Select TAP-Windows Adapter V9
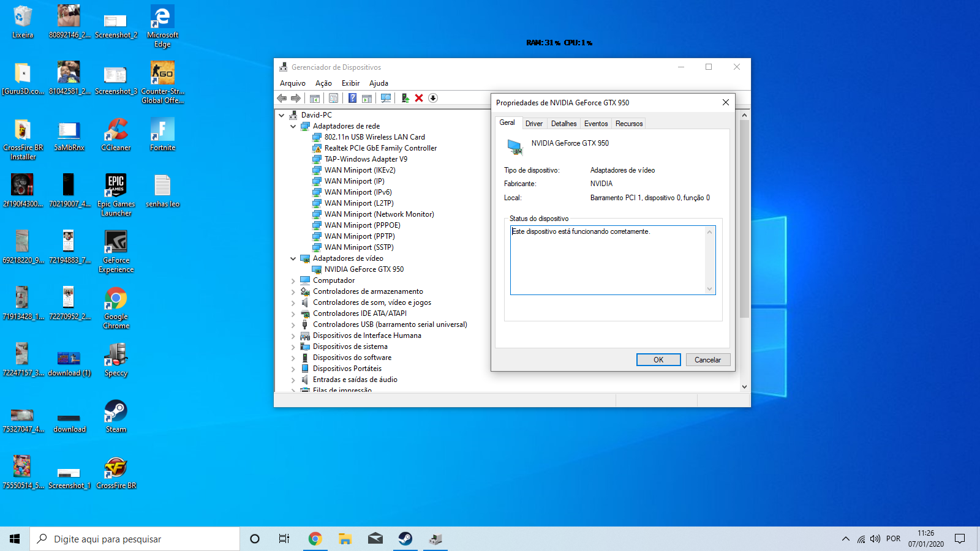This screenshot has height=551, width=980. [x=366, y=159]
